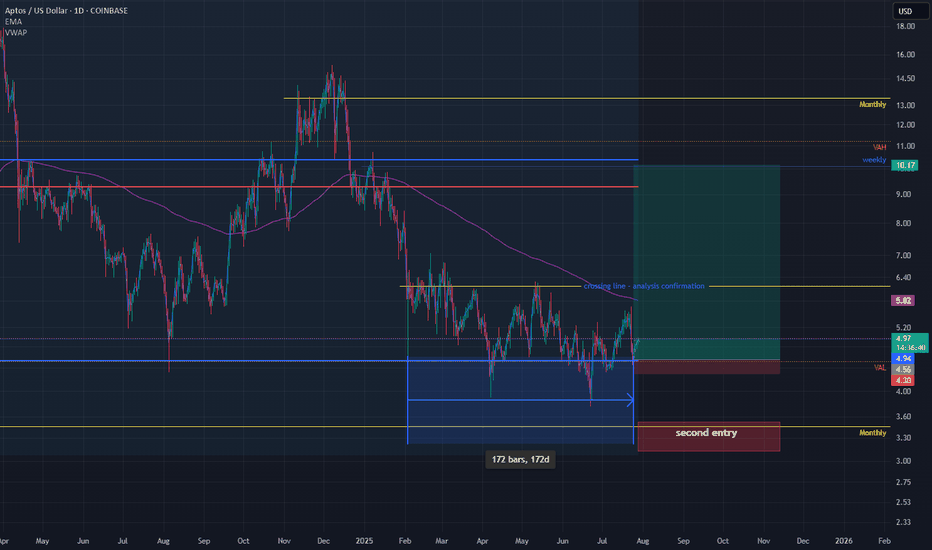This screenshot has height=550, width=932.
Task: Click the VAL level label
Action: (x=879, y=367)
